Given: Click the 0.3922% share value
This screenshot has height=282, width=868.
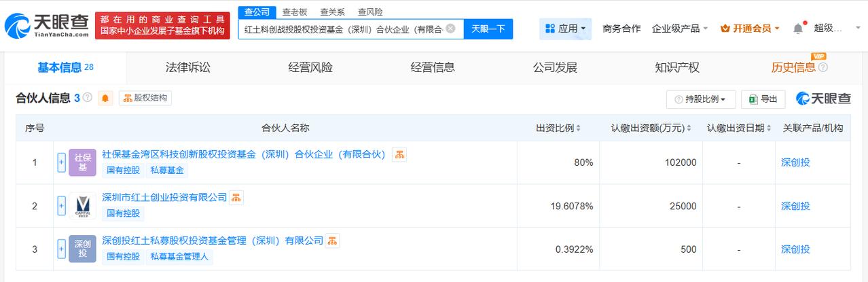Looking at the screenshot, I should (x=574, y=249).
